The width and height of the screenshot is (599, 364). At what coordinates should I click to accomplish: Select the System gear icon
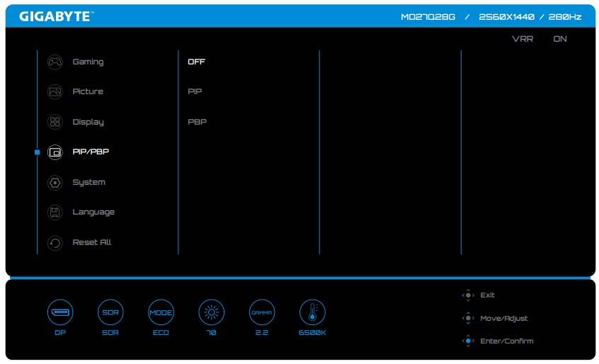pos(55,183)
